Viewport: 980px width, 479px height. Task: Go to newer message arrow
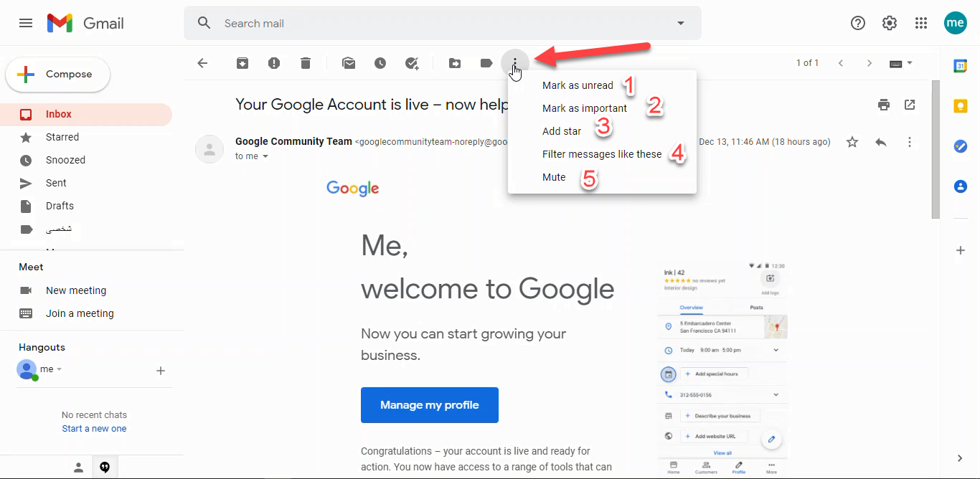(841, 63)
